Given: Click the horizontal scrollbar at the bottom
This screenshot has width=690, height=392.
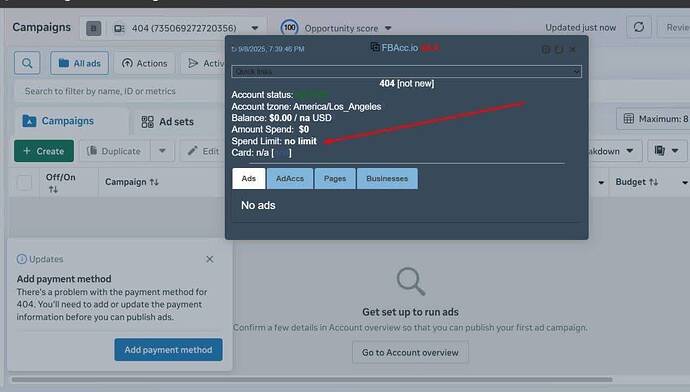Looking at the screenshot, I should click(x=312, y=379).
